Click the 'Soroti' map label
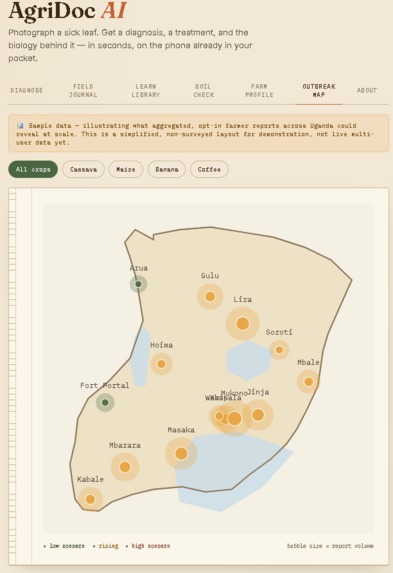The image size is (393, 573). [279, 332]
